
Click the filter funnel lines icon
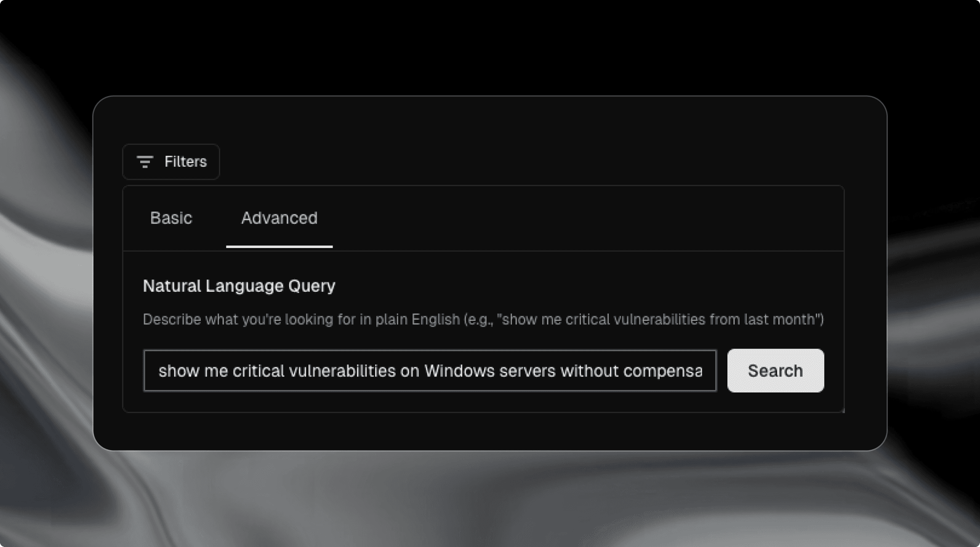(145, 162)
